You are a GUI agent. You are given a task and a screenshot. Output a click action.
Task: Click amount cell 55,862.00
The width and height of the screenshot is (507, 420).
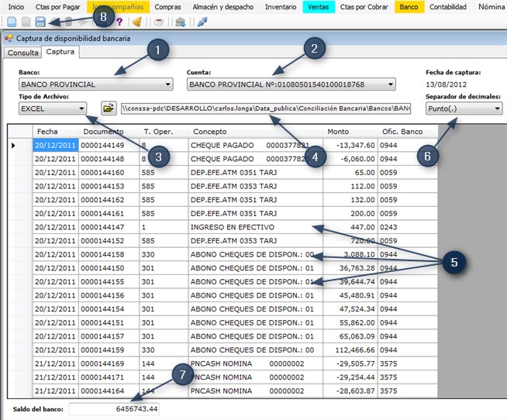350,322
